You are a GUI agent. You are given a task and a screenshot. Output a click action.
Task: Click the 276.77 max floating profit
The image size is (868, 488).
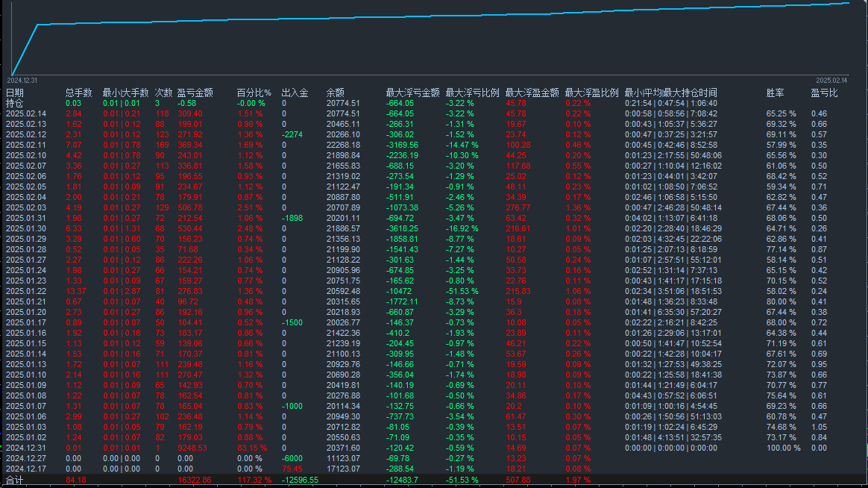click(518, 207)
